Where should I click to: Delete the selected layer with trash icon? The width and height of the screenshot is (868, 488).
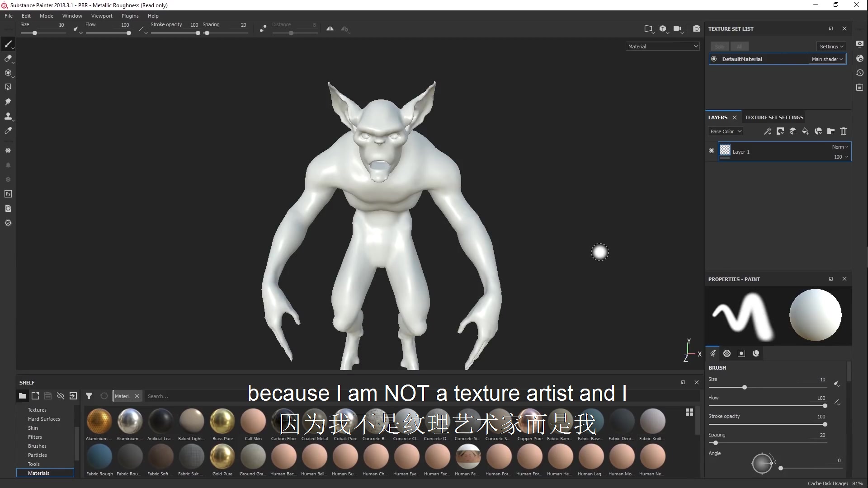(844, 131)
